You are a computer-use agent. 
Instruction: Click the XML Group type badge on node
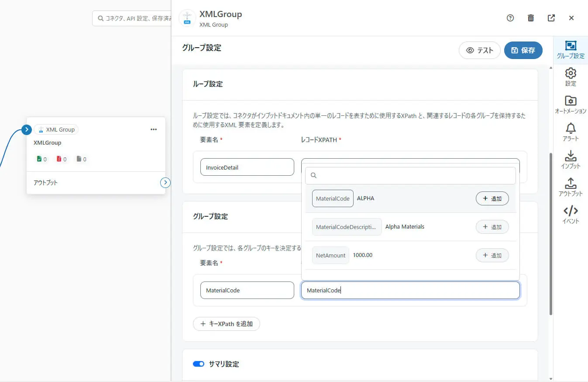(x=56, y=129)
